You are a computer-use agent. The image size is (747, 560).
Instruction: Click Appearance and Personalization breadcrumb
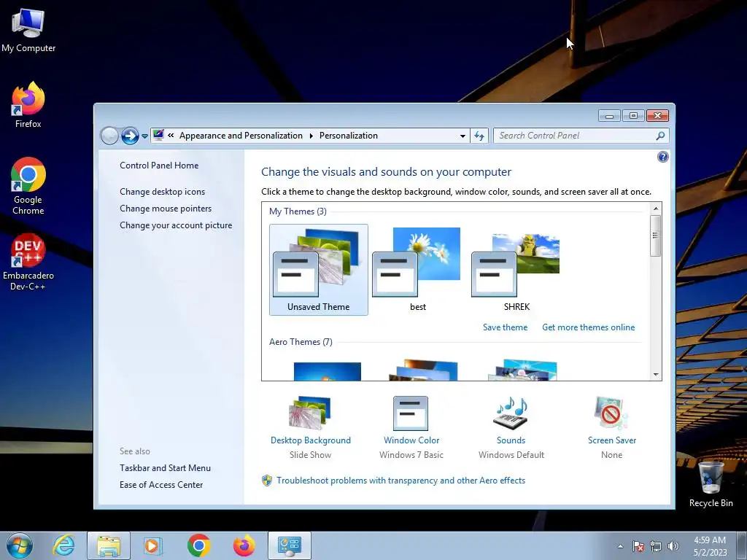(x=241, y=136)
